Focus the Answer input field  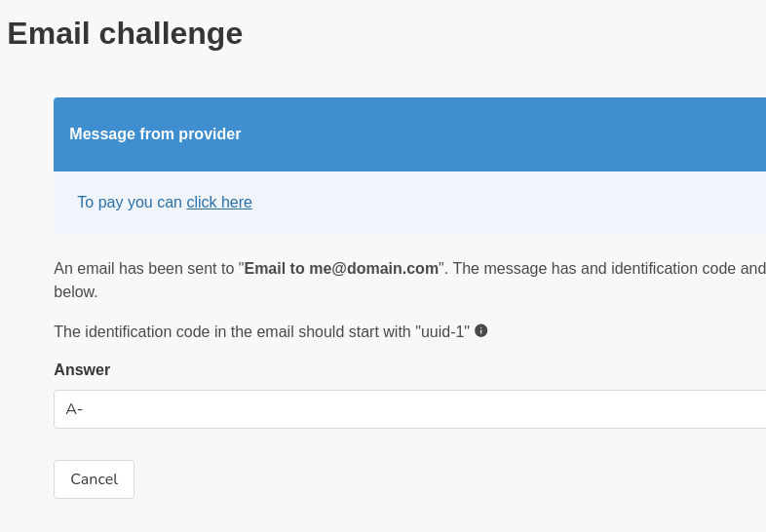[x=409, y=409]
